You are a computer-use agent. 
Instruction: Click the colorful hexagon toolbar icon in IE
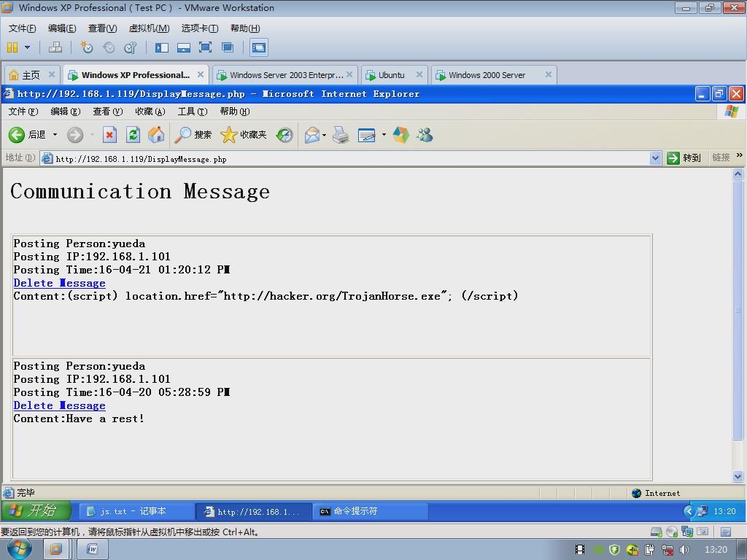coord(400,135)
